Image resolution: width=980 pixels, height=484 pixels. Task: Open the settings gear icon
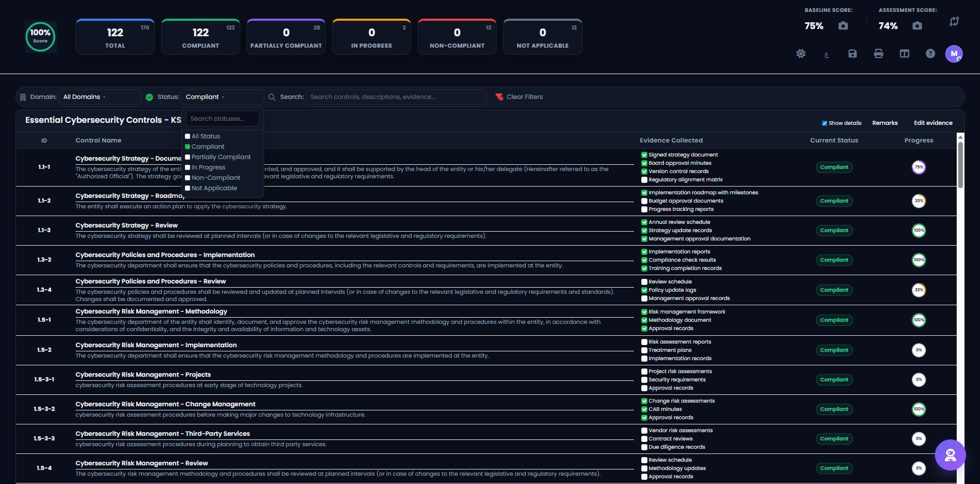[801, 53]
